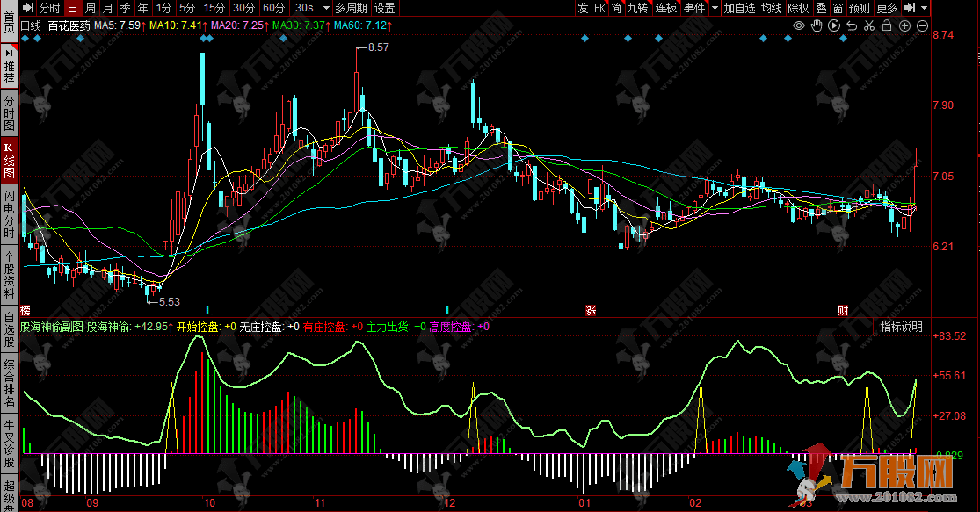
Task: Click the arrow-to-bar icon after 更多
Action: click(x=910, y=8)
